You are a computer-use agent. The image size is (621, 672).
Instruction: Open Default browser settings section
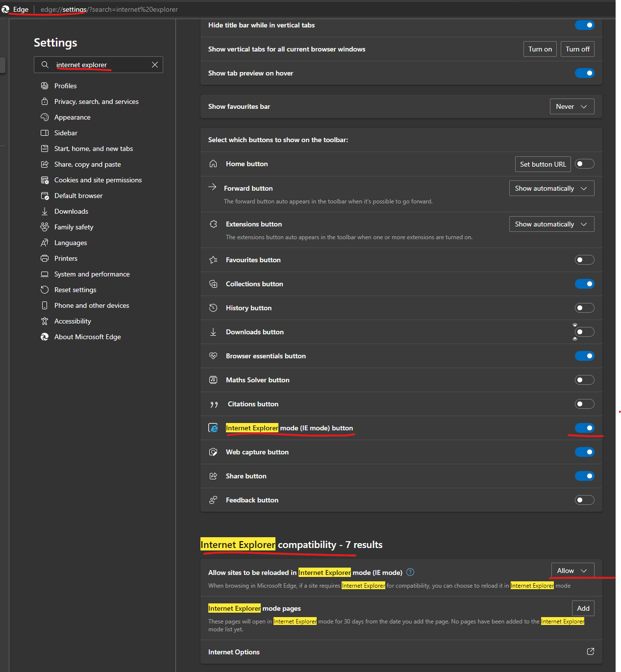point(78,196)
